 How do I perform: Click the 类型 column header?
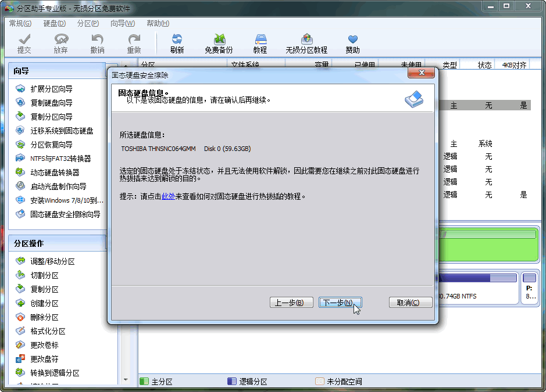click(x=449, y=65)
